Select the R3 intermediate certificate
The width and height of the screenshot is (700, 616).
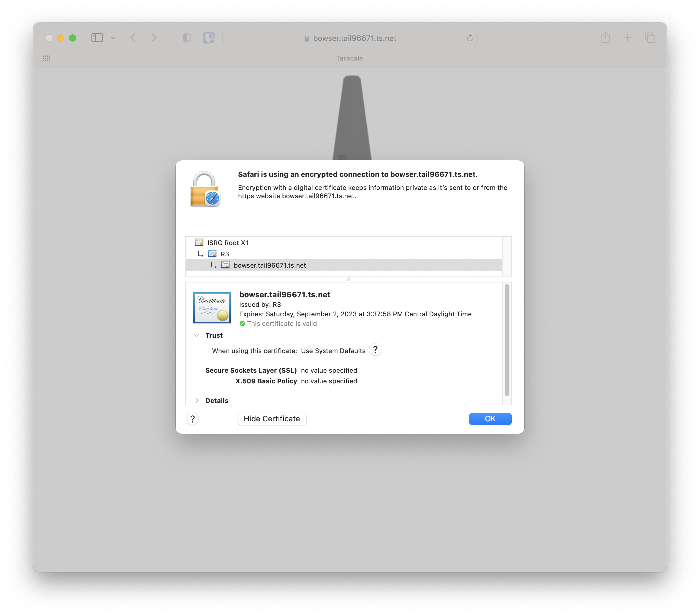(225, 254)
